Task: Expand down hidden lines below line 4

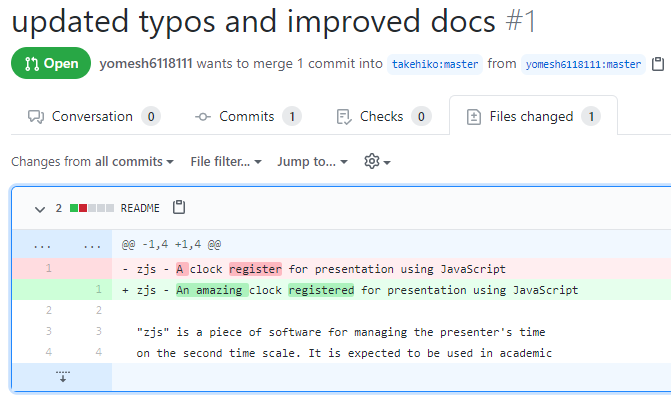Action: coord(62,377)
